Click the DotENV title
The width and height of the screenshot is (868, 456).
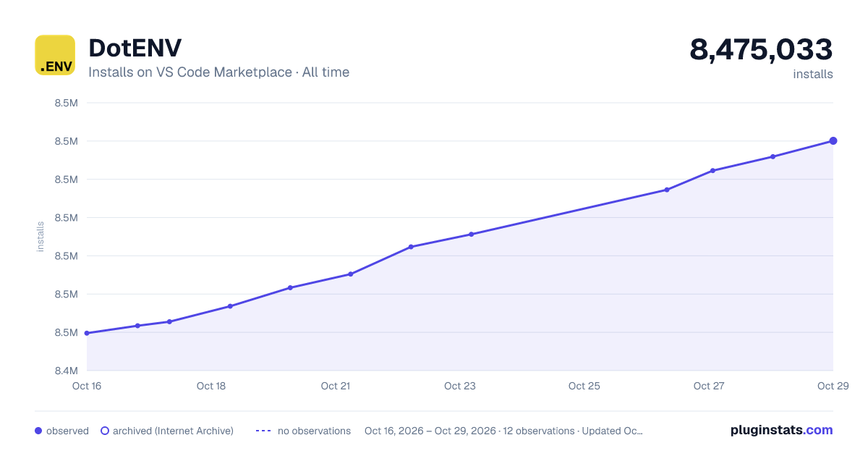(135, 48)
